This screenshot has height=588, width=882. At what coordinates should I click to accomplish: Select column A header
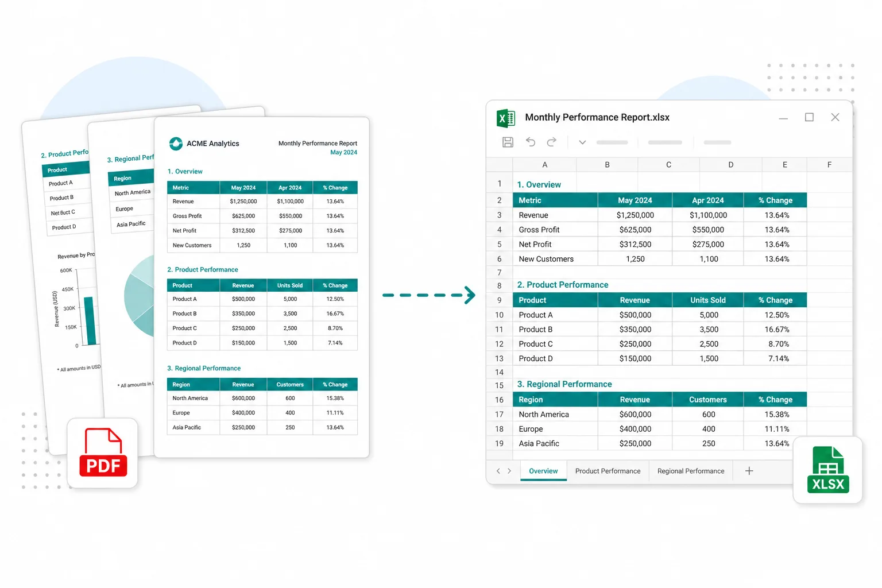click(x=544, y=165)
